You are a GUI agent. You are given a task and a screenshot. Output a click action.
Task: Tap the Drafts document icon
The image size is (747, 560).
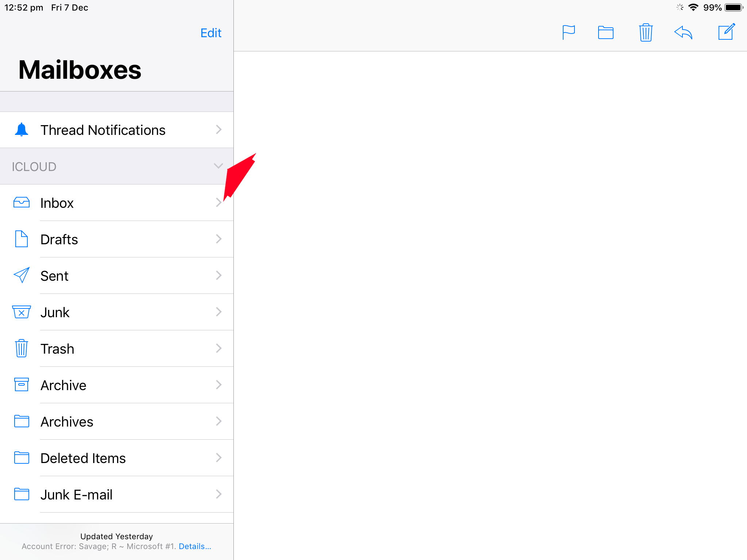point(22,239)
